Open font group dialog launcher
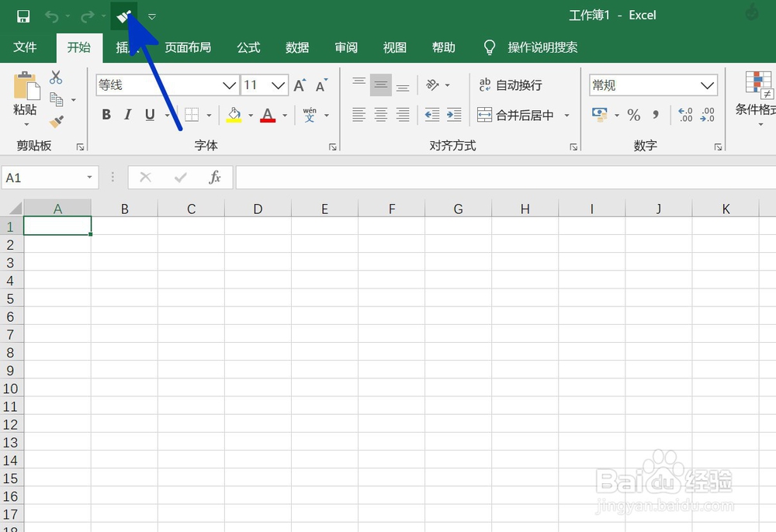The height and width of the screenshot is (532, 776). click(333, 147)
